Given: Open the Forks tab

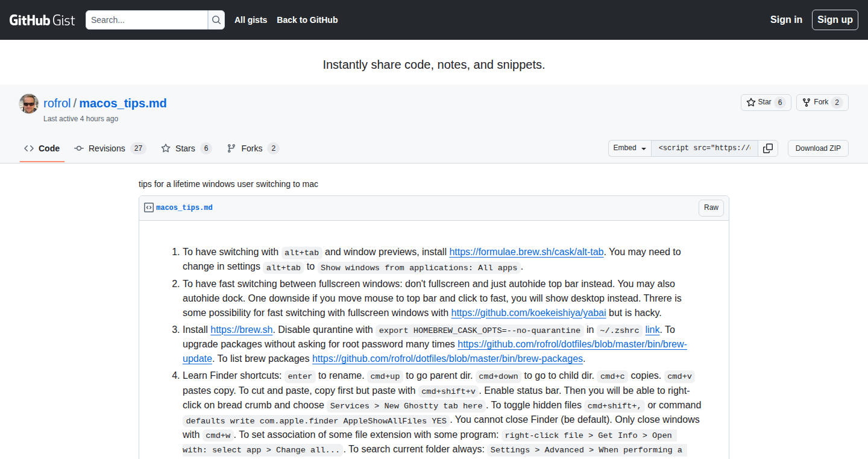Looking at the screenshot, I should 253,148.
